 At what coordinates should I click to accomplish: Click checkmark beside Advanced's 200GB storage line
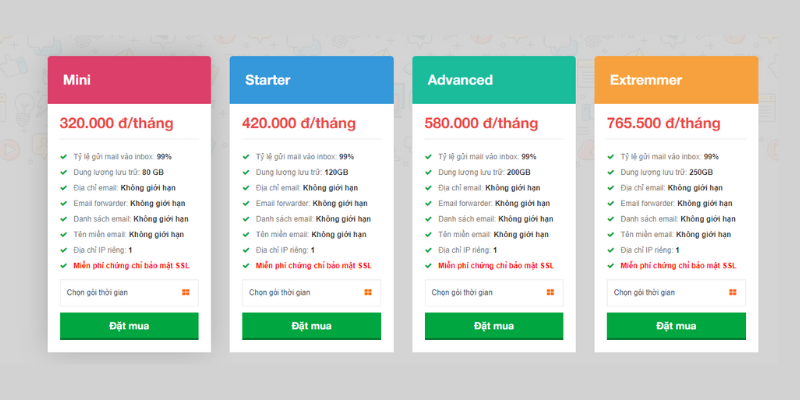click(x=428, y=172)
